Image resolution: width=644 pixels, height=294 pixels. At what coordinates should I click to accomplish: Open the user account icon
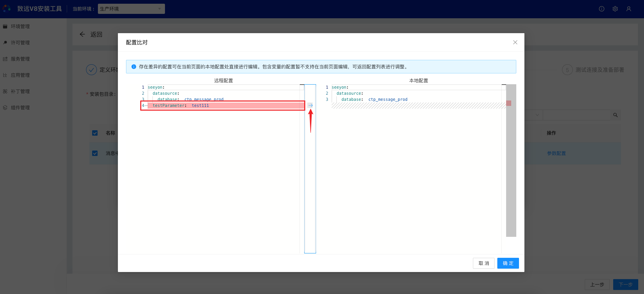[x=628, y=9]
